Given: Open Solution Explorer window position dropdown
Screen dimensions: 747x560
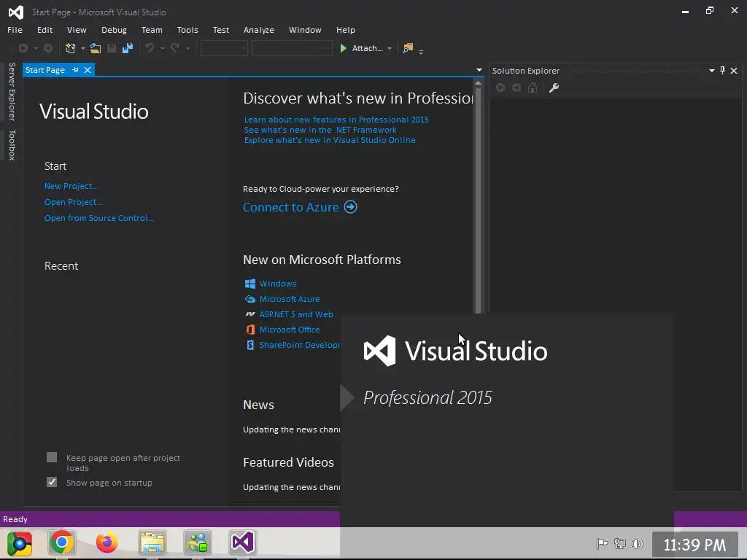Looking at the screenshot, I should (711, 71).
